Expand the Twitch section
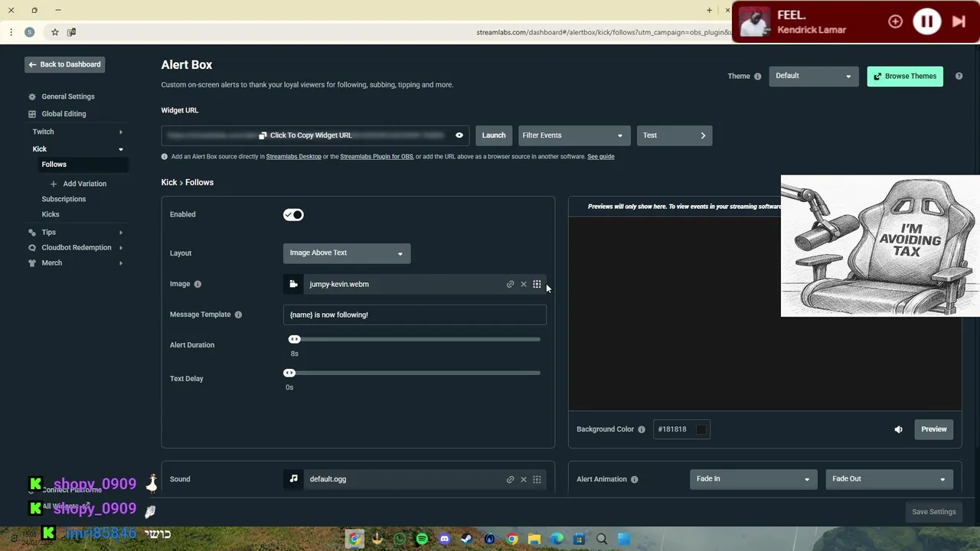The width and height of the screenshot is (980, 551). [x=77, y=132]
